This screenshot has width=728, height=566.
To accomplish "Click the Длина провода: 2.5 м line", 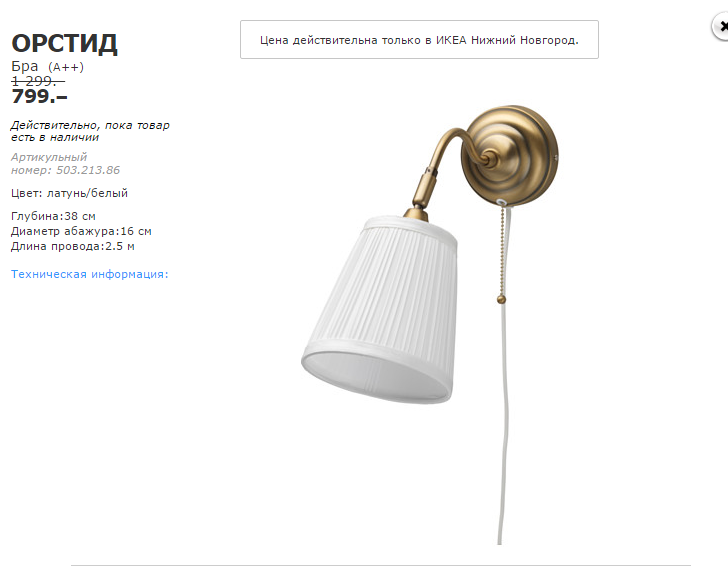I will click(x=73, y=246).
